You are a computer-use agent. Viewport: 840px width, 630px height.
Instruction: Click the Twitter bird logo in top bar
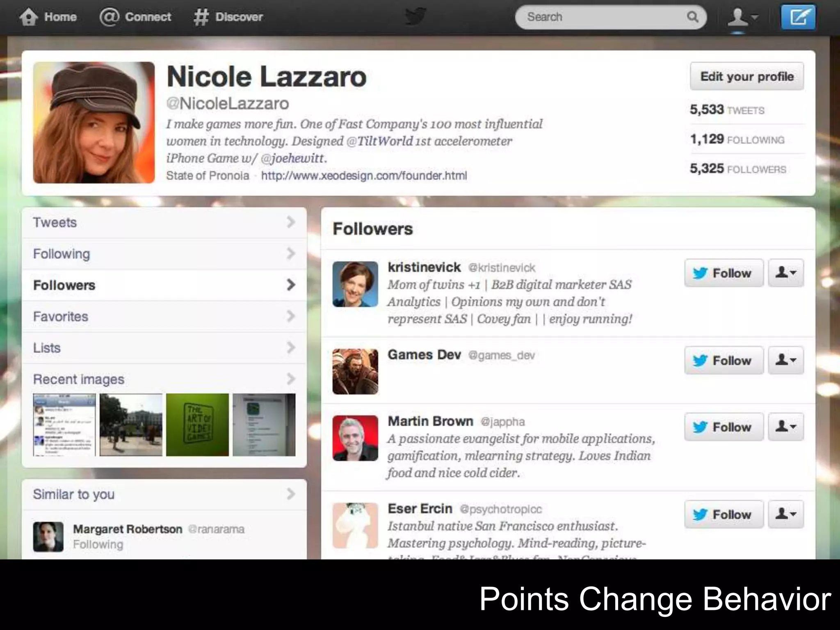(415, 17)
